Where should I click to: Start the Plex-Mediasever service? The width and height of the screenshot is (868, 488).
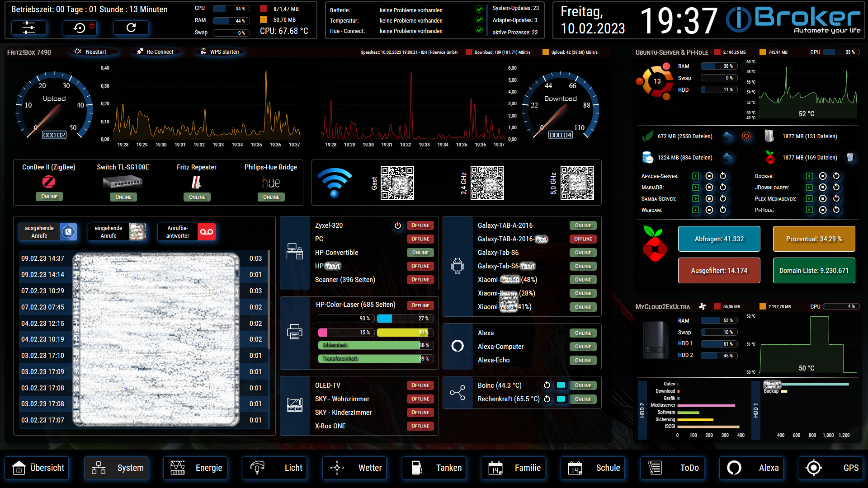click(x=809, y=199)
